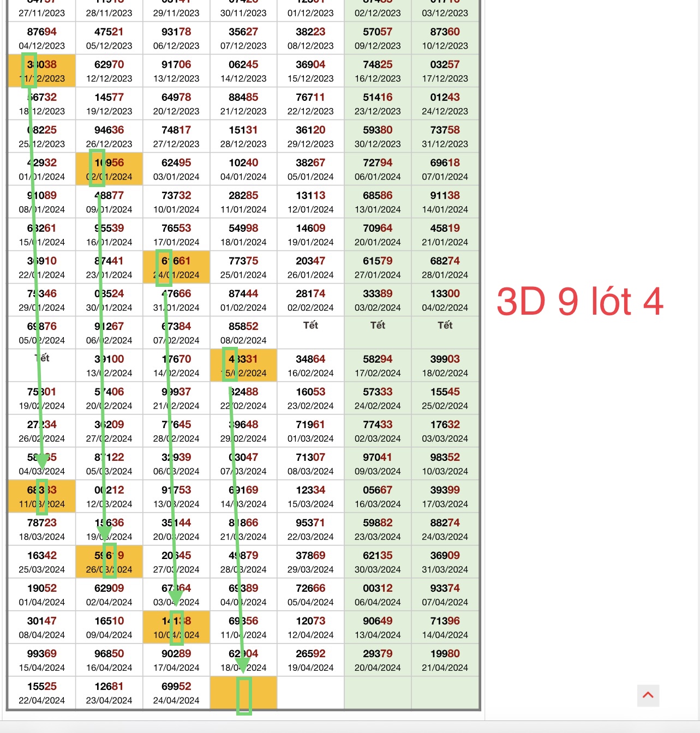Screen dimensions: 700x733
Task: Select result 19980 dated 21/04/2024
Action: coord(445,660)
